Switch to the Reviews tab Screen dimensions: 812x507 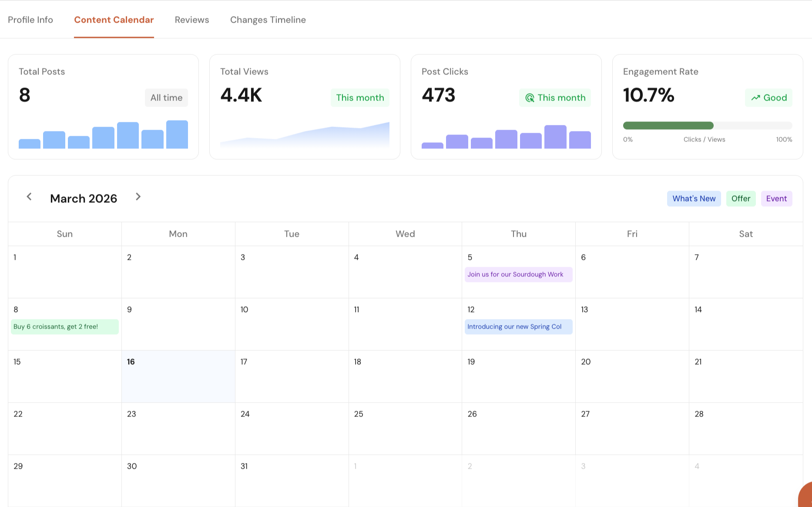coord(192,20)
